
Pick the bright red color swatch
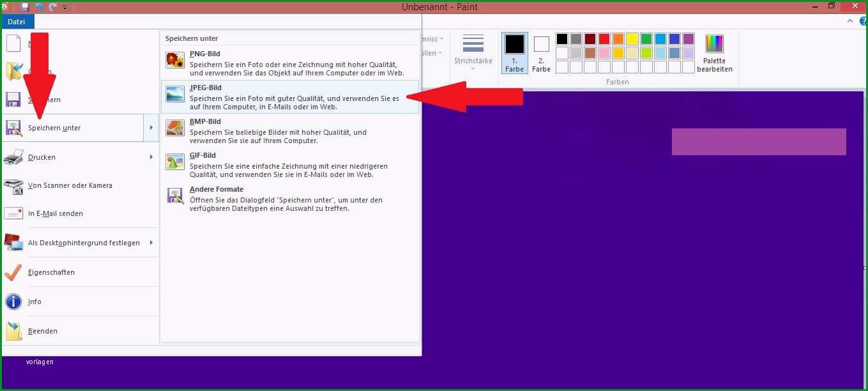pos(604,39)
